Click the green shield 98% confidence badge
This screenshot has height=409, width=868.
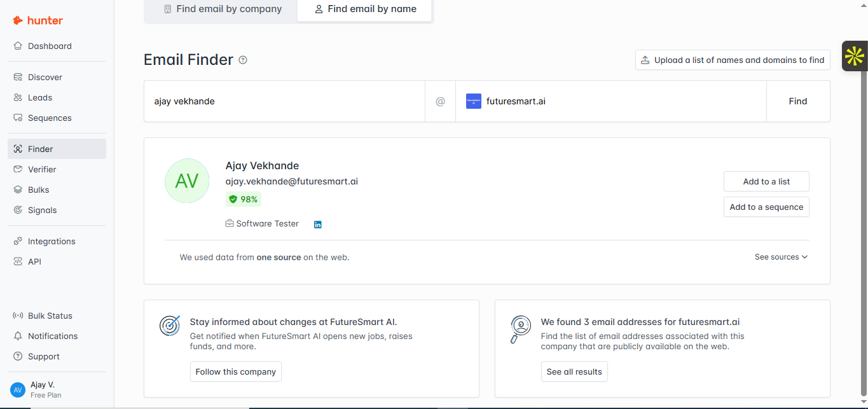click(244, 199)
